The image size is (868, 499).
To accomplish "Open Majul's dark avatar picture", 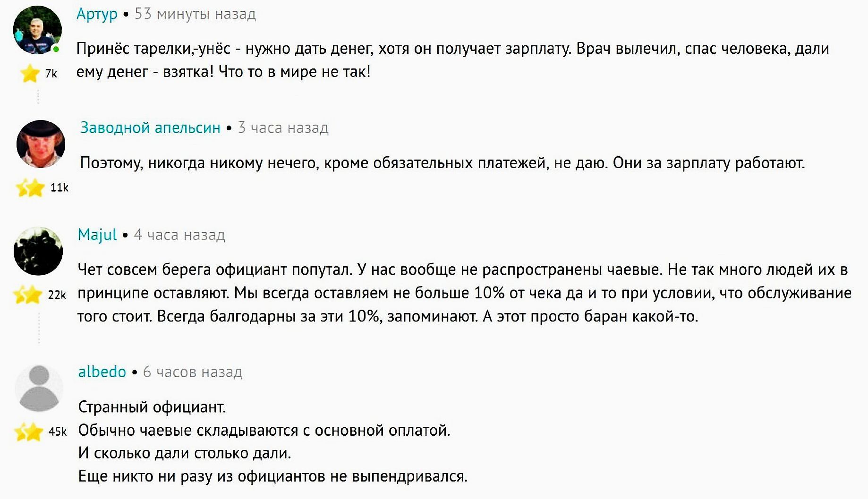I will (38, 251).
